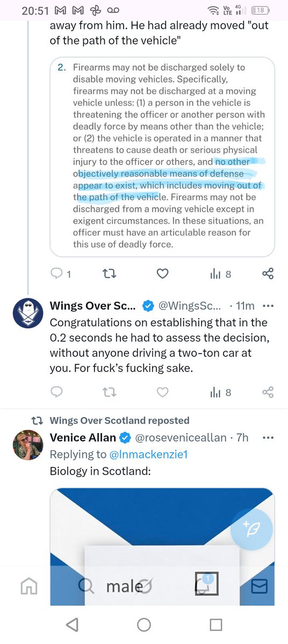
Task: Repost the firearms policy tweet
Action: tap(109, 274)
